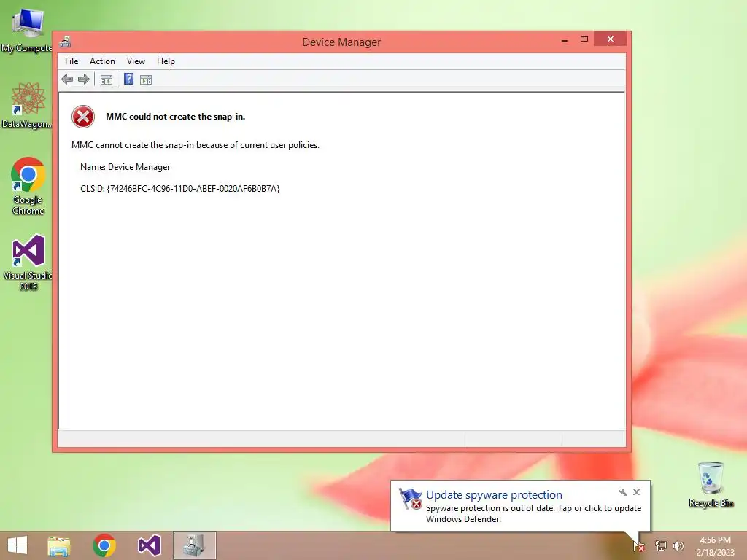
Task: Click the Action Center flag tray icon
Action: (x=639, y=545)
